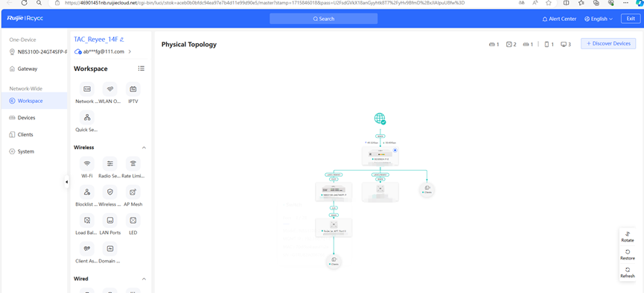The height and width of the screenshot is (293, 644).
Task: Click the Ruijie Reyee logo
Action: point(25,19)
